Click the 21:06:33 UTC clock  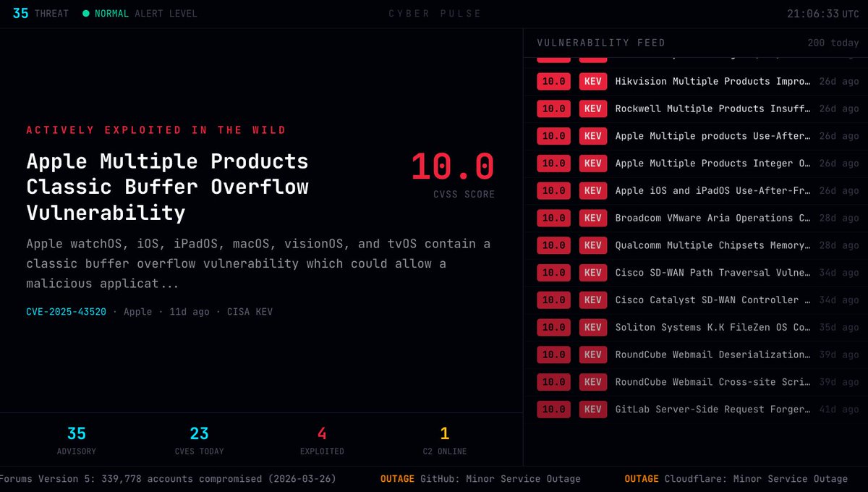[823, 14]
